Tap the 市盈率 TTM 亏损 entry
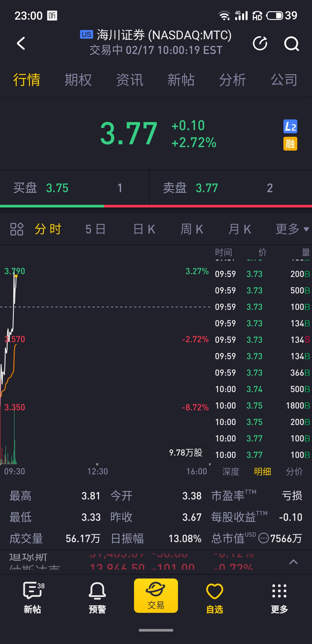Viewport: 312px width, 644px height. click(x=257, y=496)
